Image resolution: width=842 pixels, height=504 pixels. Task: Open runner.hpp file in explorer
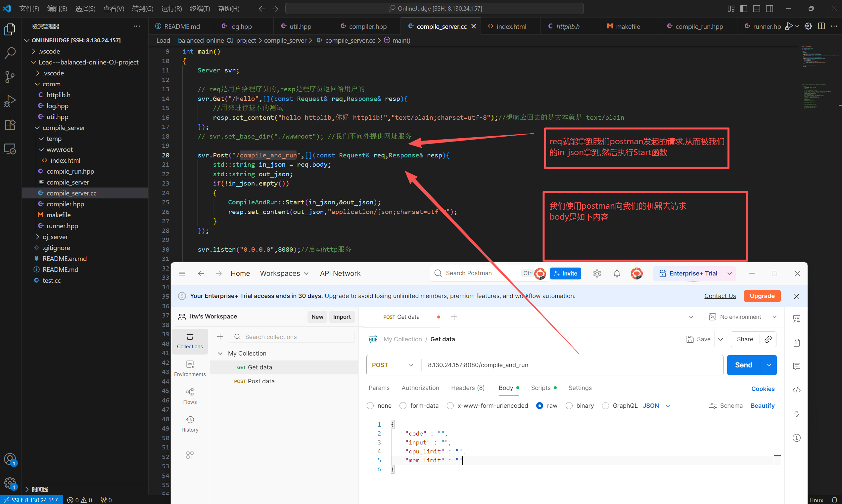pos(62,226)
